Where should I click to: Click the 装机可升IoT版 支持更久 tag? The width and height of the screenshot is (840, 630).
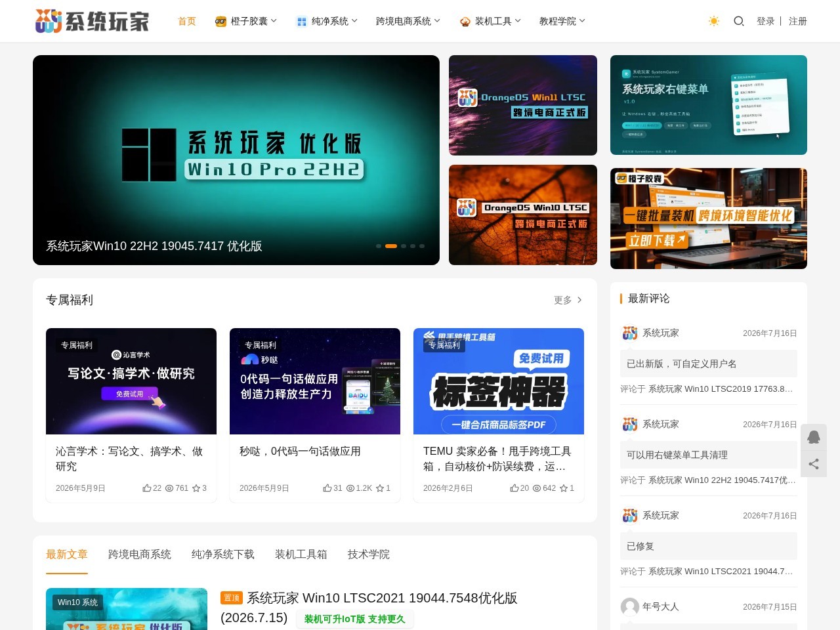click(x=355, y=619)
